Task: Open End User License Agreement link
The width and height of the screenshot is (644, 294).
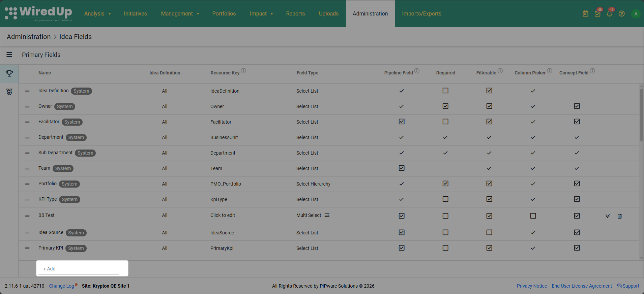Action: pyautogui.click(x=582, y=286)
